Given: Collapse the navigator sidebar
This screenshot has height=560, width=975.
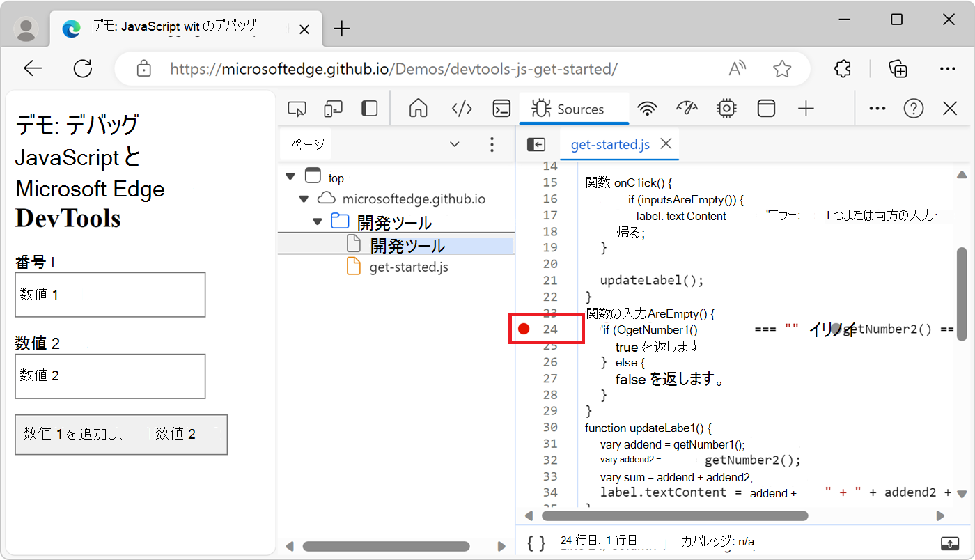Looking at the screenshot, I should (x=536, y=144).
